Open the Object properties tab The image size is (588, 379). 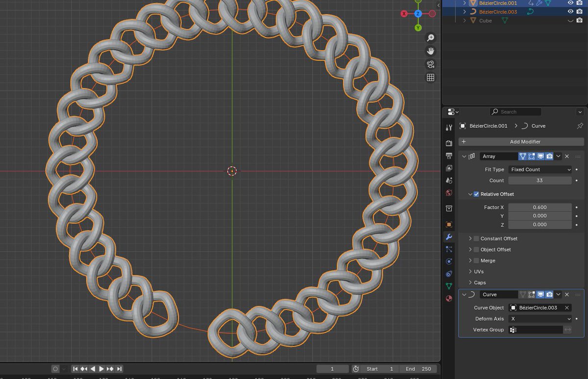coord(449,225)
